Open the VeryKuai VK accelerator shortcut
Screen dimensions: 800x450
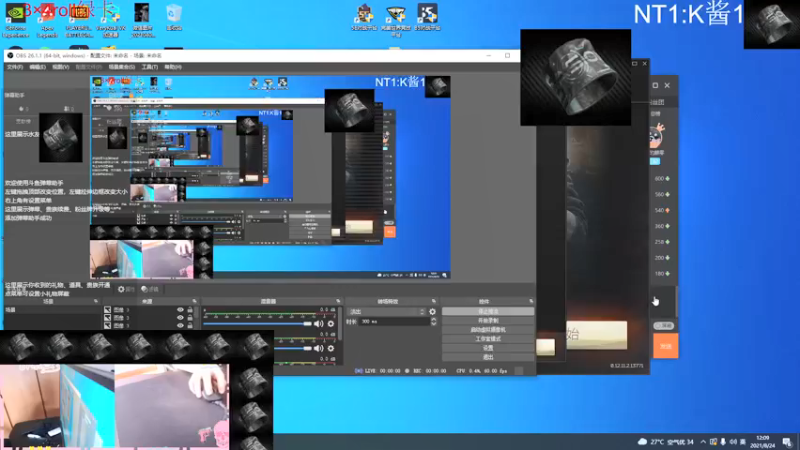point(111,20)
